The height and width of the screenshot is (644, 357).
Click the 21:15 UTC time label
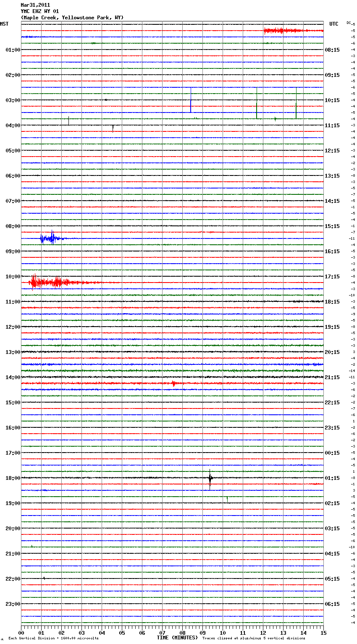332,377
